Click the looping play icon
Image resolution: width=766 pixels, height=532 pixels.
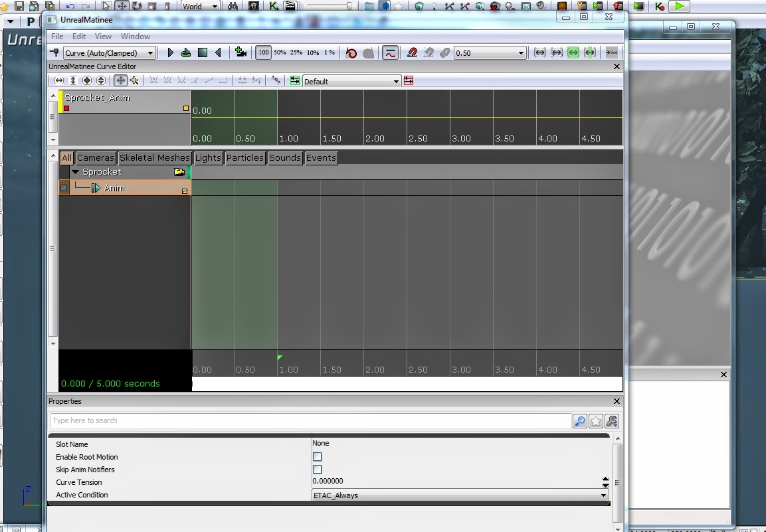[x=185, y=52]
